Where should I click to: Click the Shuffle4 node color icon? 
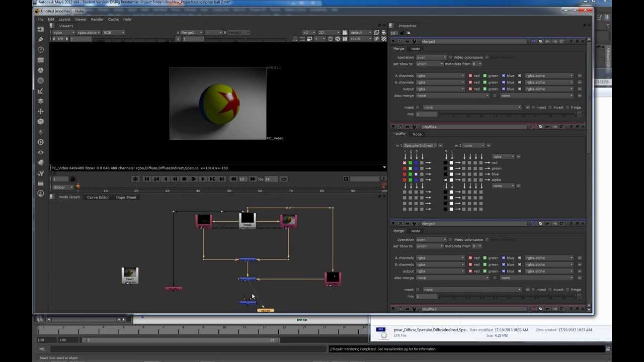534,127
